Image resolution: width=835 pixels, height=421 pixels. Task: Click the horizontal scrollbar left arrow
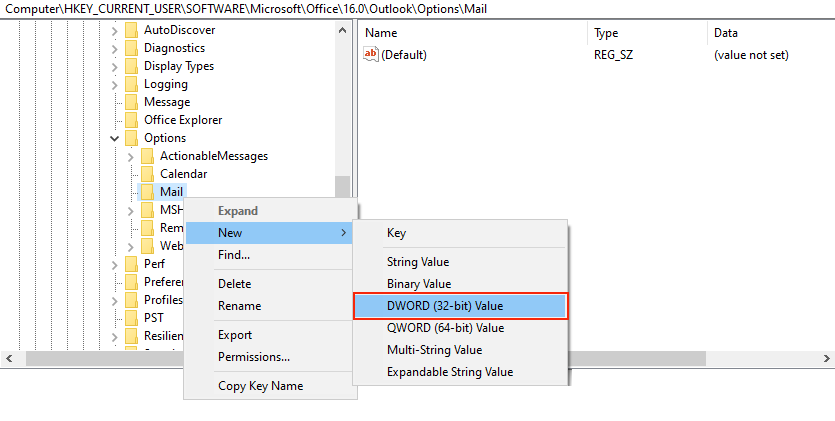click(x=9, y=358)
